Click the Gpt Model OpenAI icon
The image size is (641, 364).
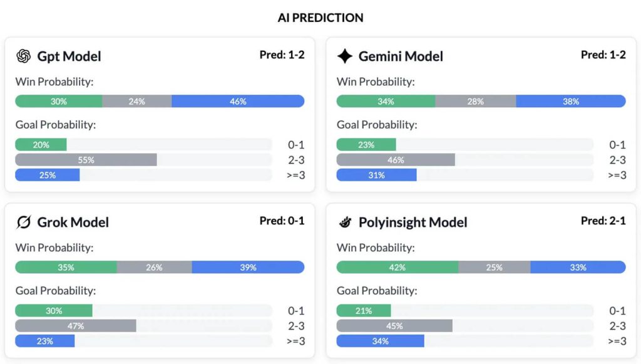pyautogui.click(x=23, y=56)
